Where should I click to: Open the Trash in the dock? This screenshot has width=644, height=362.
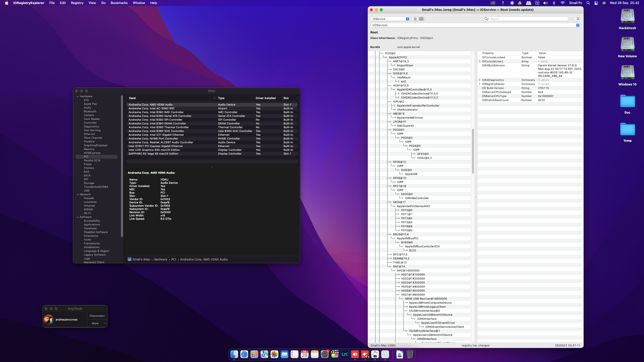tap(410, 354)
